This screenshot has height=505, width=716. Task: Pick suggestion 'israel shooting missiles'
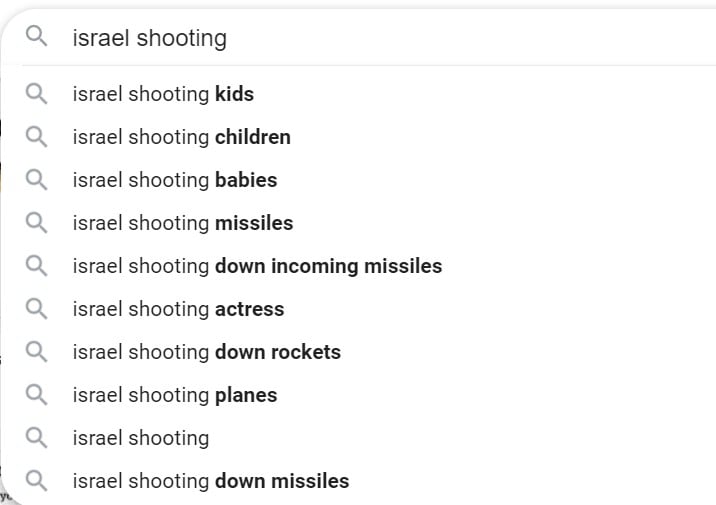pyautogui.click(x=358, y=223)
